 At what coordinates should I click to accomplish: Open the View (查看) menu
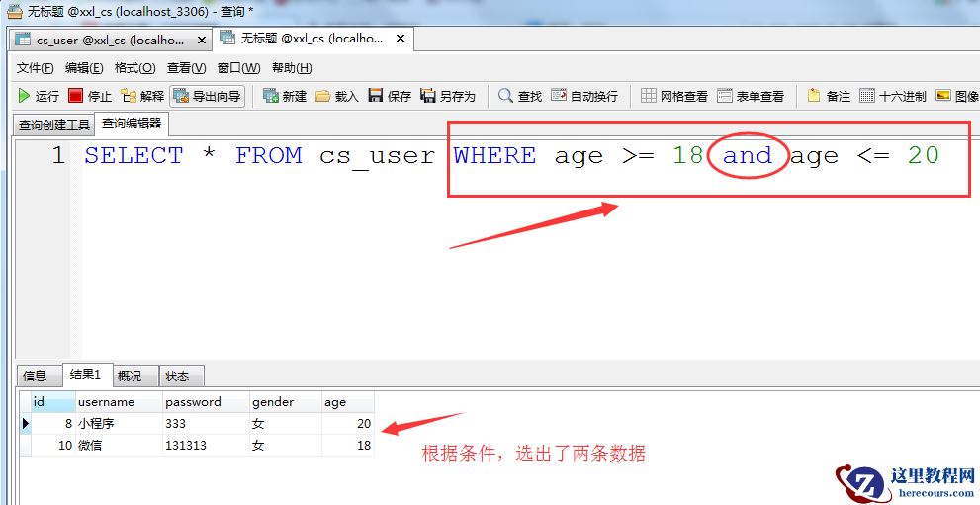click(186, 68)
